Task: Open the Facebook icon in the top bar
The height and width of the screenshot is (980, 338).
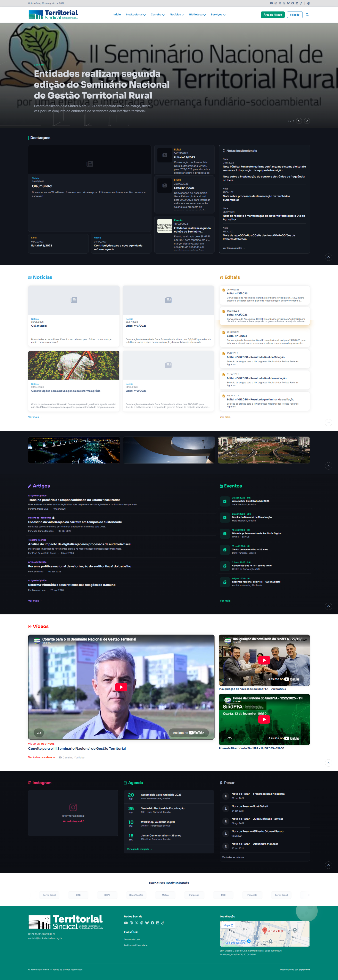Action: click(292, 3)
